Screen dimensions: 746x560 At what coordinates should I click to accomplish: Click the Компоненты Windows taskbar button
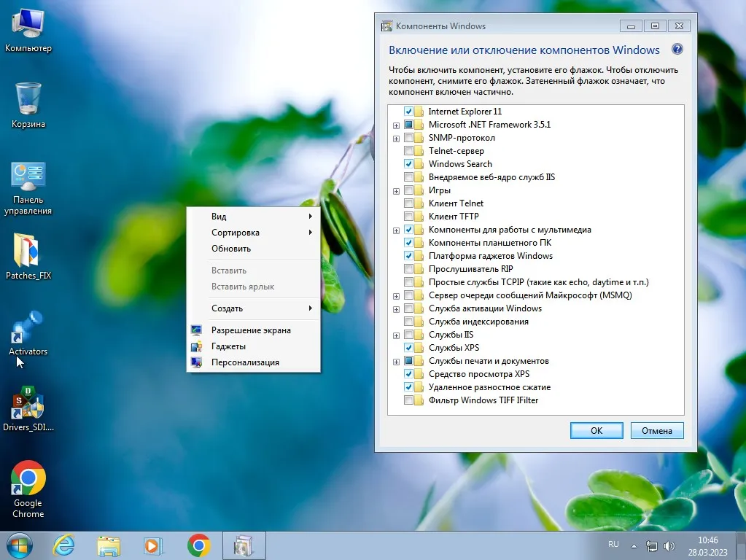[244, 545]
